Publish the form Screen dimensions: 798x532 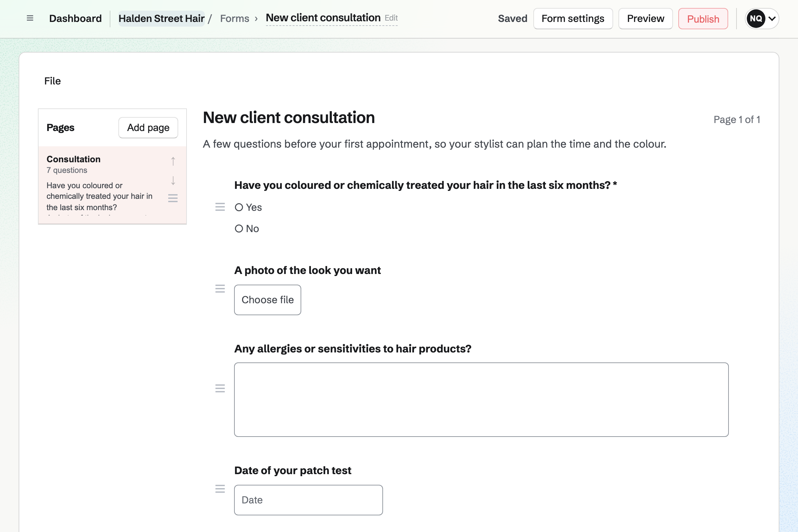point(703,19)
